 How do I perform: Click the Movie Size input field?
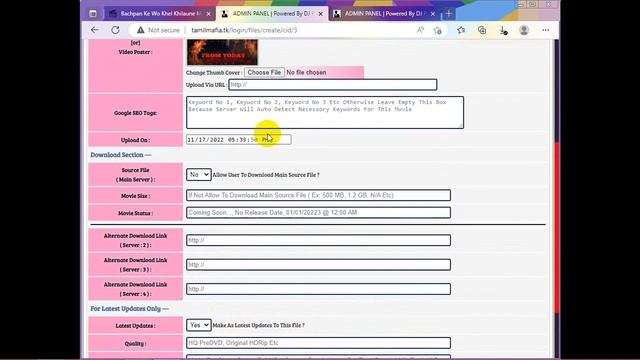(318, 195)
